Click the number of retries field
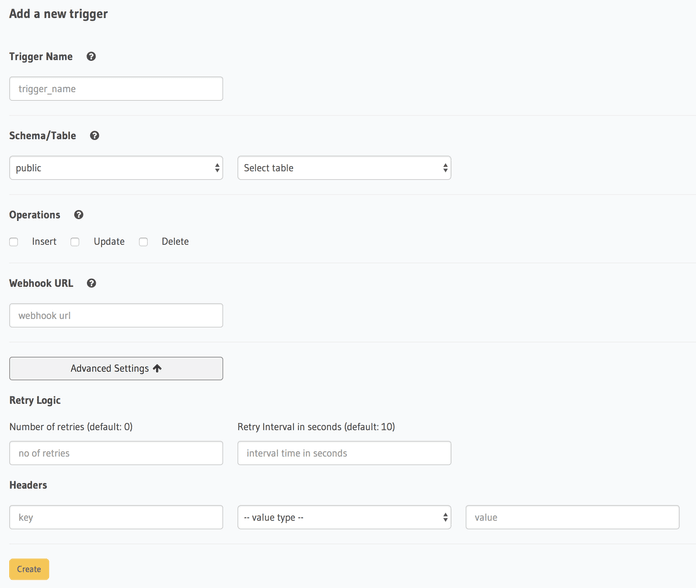696x588 pixels. (x=116, y=453)
